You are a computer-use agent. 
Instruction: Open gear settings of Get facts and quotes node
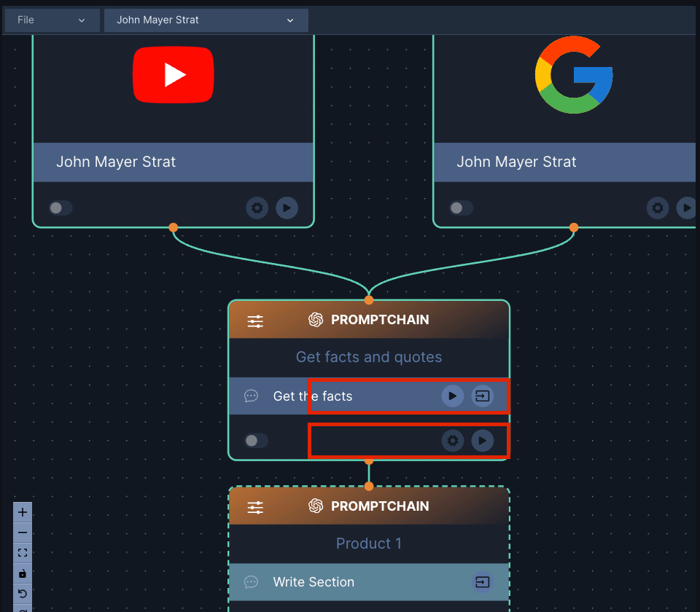point(453,441)
